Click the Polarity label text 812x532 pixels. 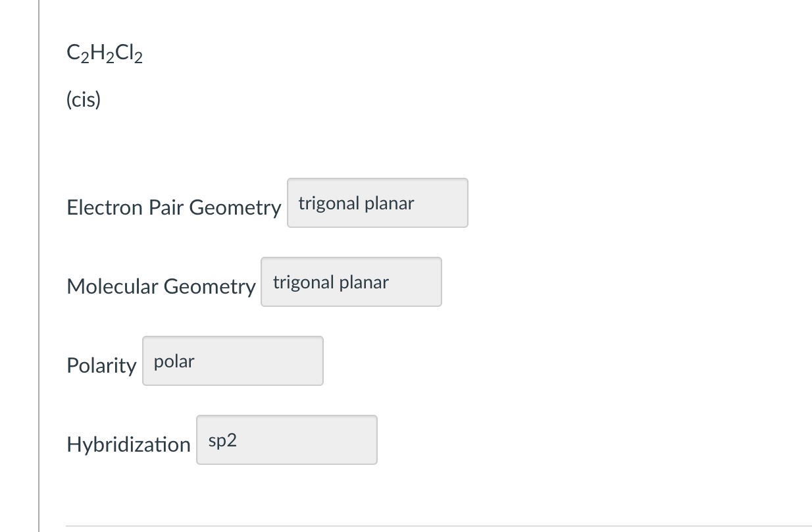(x=101, y=365)
